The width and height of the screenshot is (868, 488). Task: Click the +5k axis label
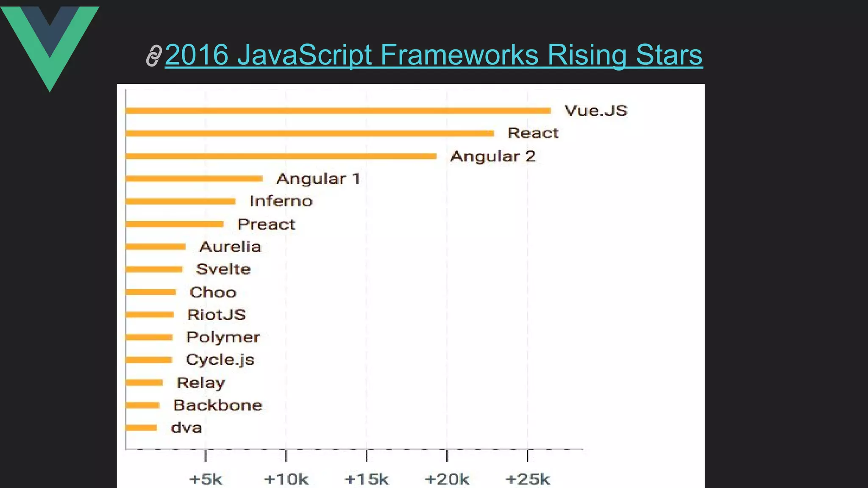click(x=206, y=479)
